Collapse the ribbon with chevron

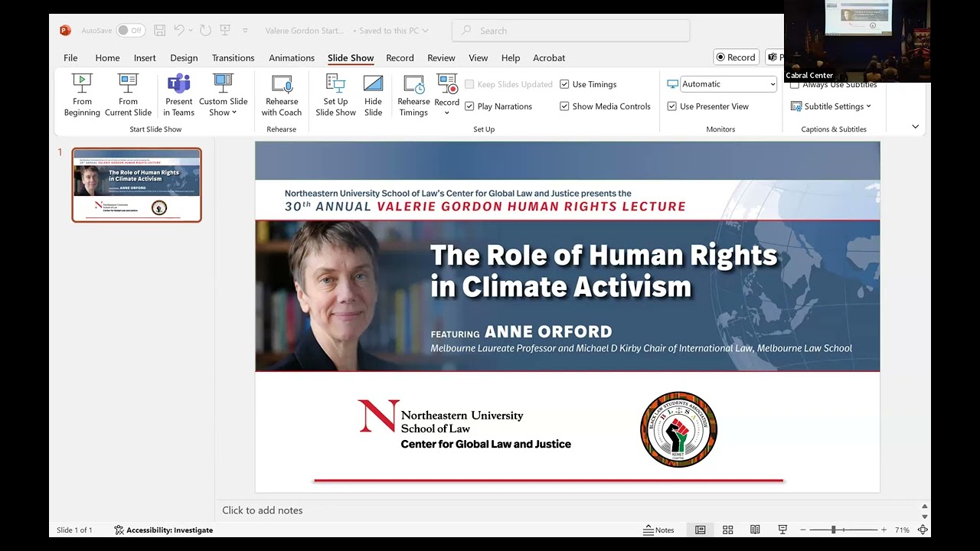pos(915,127)
